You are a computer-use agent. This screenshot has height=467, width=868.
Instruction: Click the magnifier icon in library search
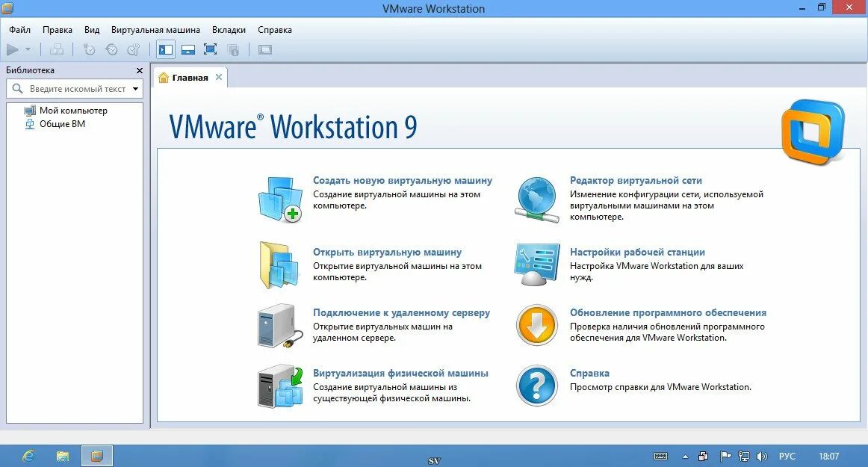17,89
